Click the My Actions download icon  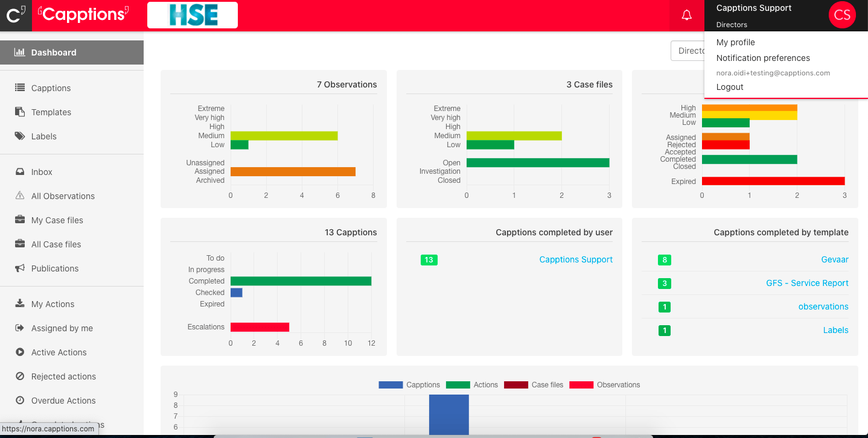click(x=20, y=304)
